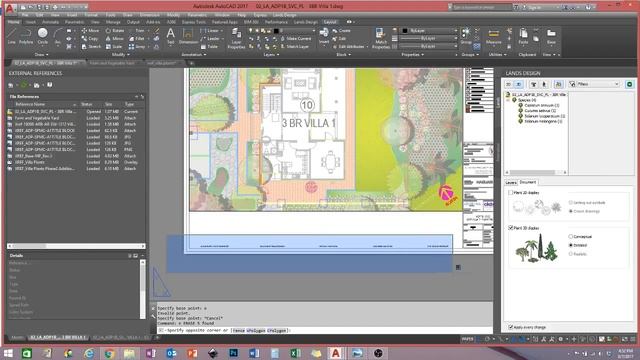Expand the Draw panel dropdown
Viewport: 640px width, 360px height.
[x=41, y=54]
